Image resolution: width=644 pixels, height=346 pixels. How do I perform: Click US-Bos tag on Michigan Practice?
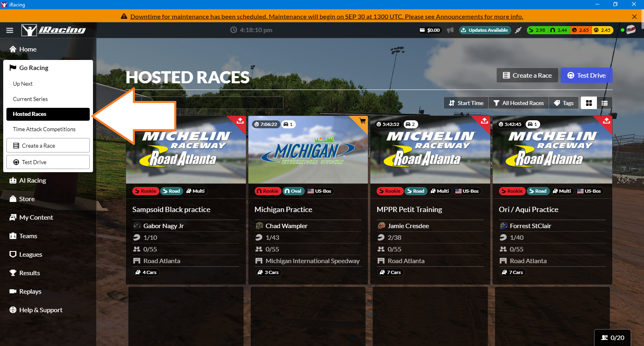(320, 191)
